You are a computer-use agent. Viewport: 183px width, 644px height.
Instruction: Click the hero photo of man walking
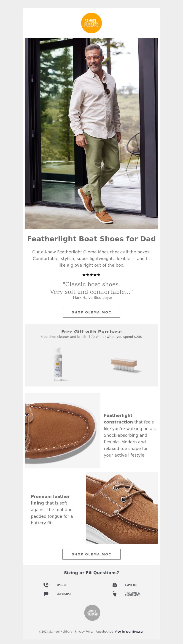pos(91,134)
